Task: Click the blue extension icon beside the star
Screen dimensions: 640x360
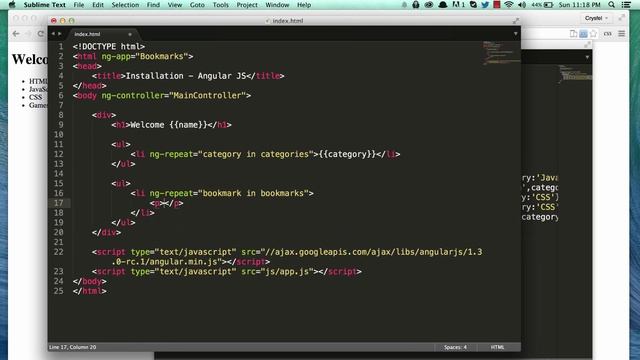Action: (583, 34)
